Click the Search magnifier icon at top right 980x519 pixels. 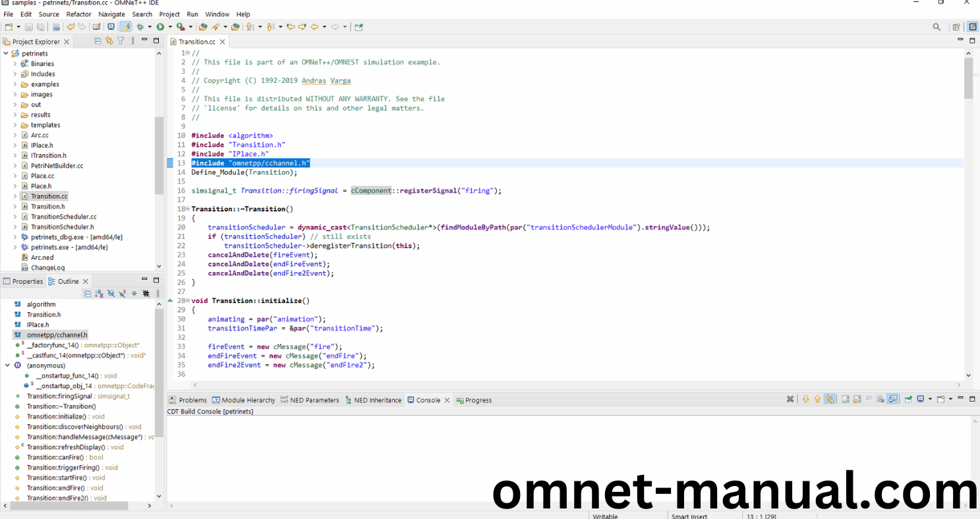(x=937, y=27)
